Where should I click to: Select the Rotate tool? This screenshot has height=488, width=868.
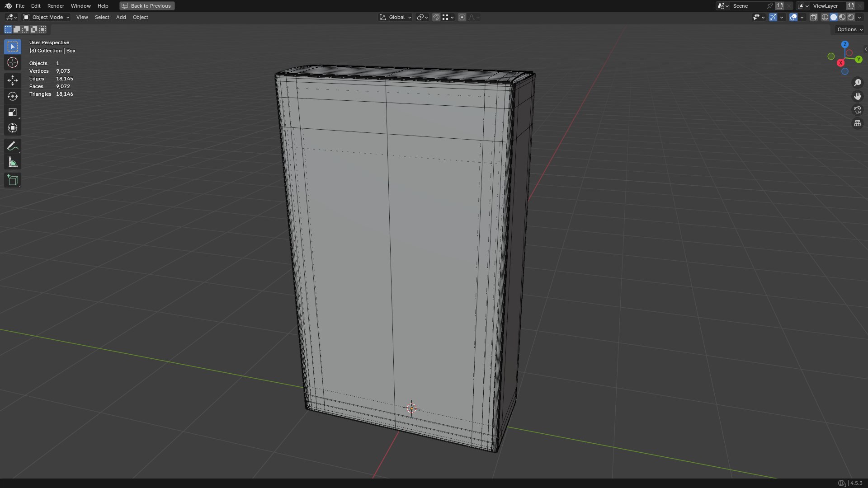coord(13,96)
